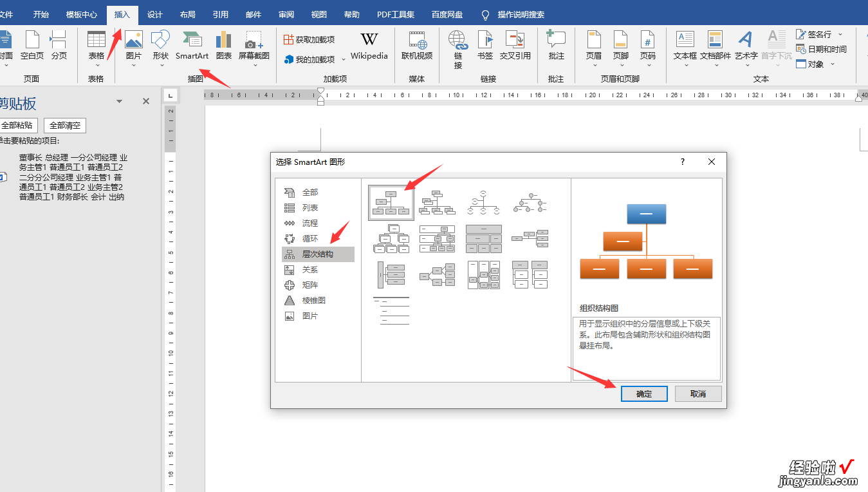Insert a cross-reference with 交叉引用
868x492 pixels.
[515, 45]
